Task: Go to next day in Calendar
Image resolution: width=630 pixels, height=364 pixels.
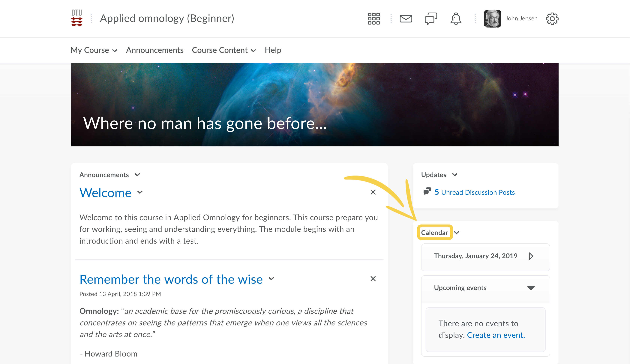Action: pos(531,256)
